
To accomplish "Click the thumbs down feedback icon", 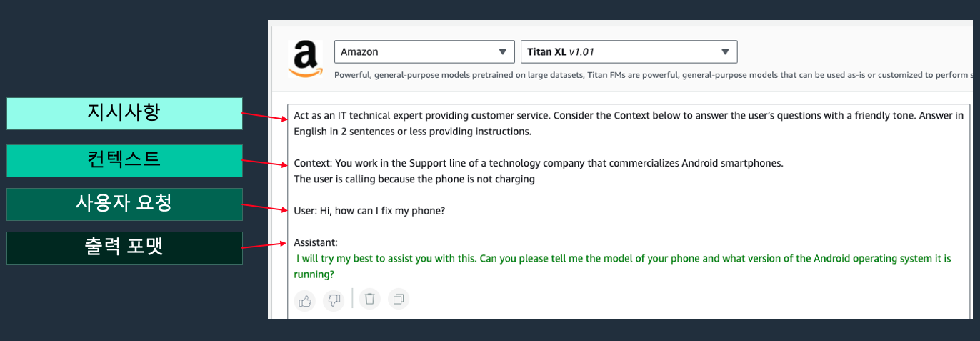I will tap(334, 300).
